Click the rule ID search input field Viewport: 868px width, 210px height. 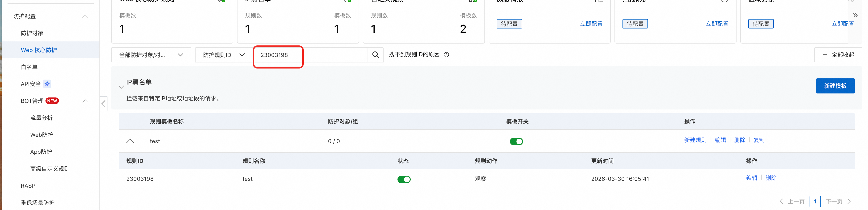click(x=311, y=55)
